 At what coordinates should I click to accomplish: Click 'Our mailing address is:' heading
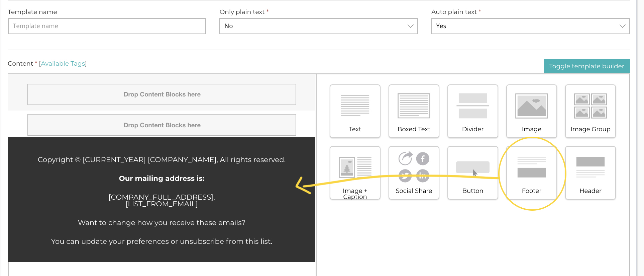162,178
